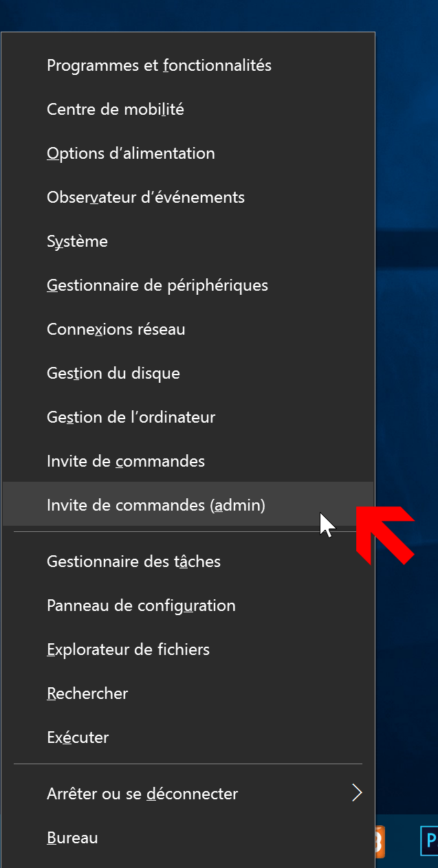438x868 pixels.
Task: Expand the Arrêter ou se déconnecter submenu arrow
Action: pyautogui.click(x=356, y=793)
